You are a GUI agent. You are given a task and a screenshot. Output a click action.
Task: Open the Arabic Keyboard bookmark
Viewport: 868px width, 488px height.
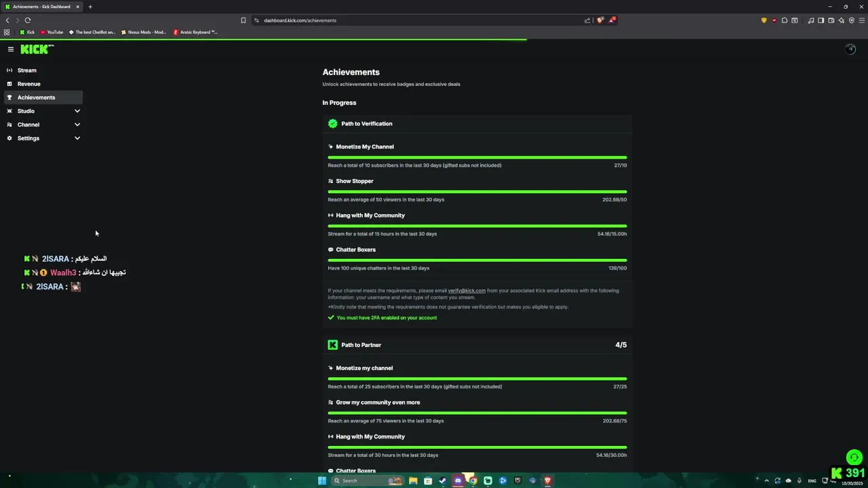[x=195, y=32]
